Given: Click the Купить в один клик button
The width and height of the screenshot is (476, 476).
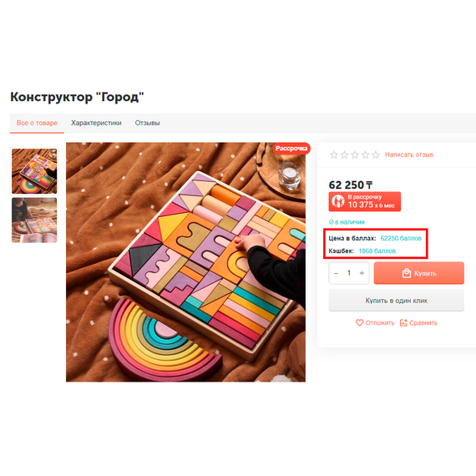Looking at the screenshot, I should pos(396,301).
